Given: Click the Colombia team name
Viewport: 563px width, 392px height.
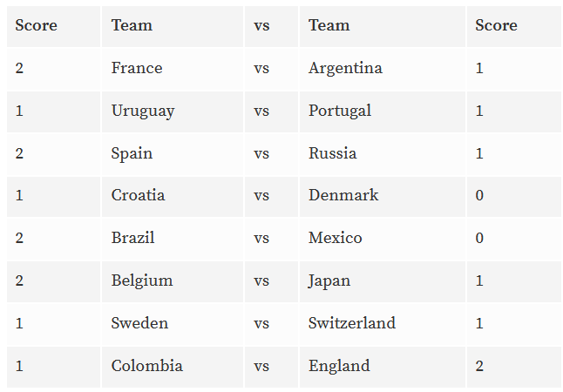Looking at the screenshot, I should click(147, 366).
